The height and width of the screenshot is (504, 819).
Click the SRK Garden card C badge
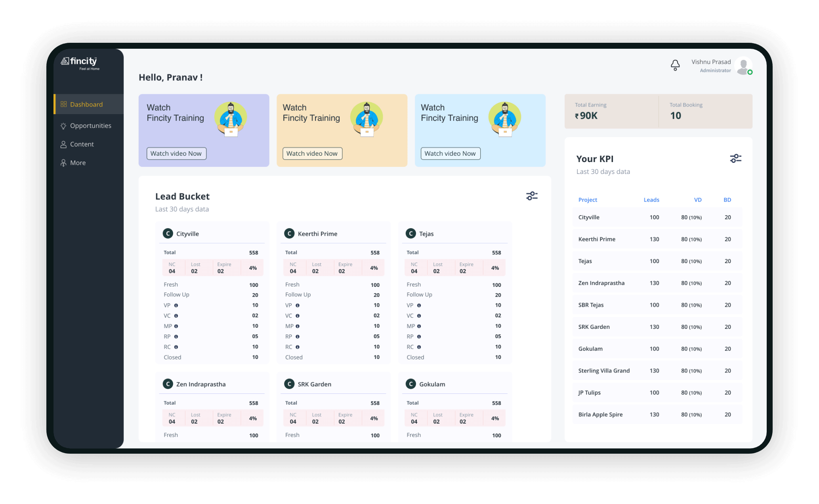point(289,384)
